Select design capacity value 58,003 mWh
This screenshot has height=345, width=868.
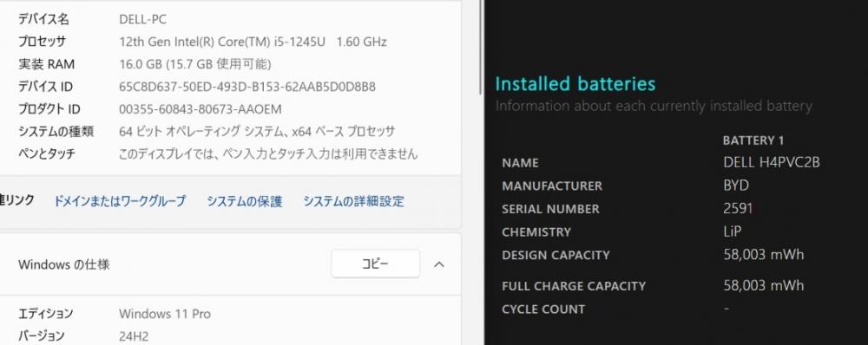pyautogui.click(x=763, y=255)
